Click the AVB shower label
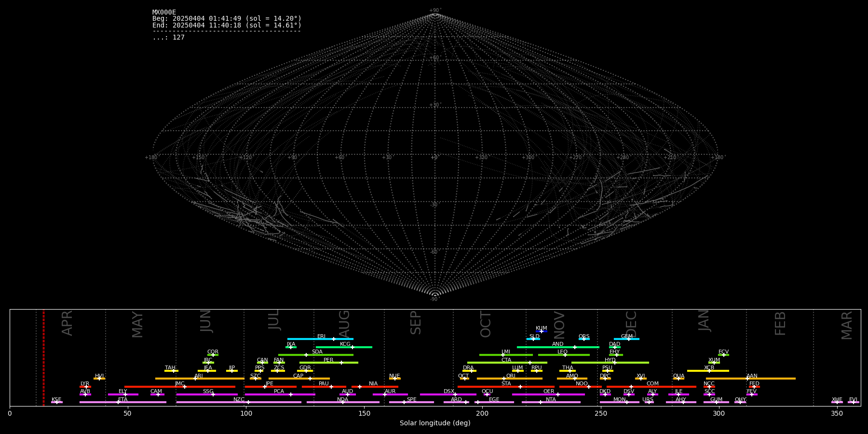This screenshot has width=868, height=434. (x=85, y=392)
